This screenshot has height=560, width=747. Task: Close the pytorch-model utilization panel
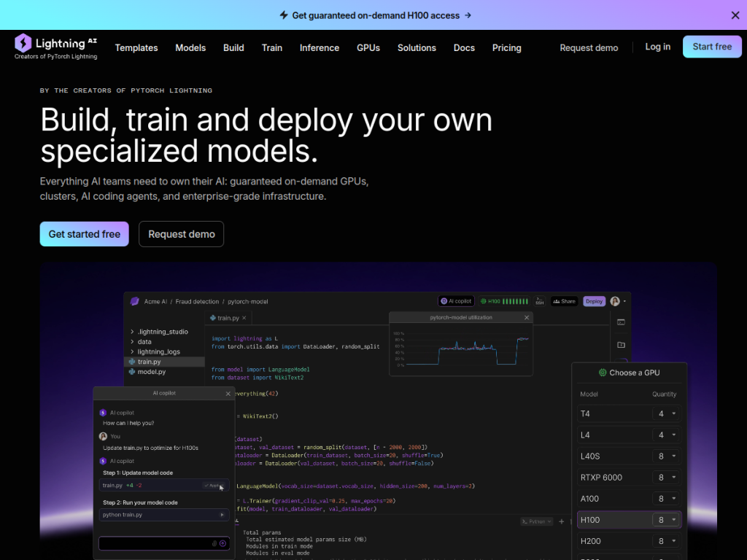pos(527,318)
